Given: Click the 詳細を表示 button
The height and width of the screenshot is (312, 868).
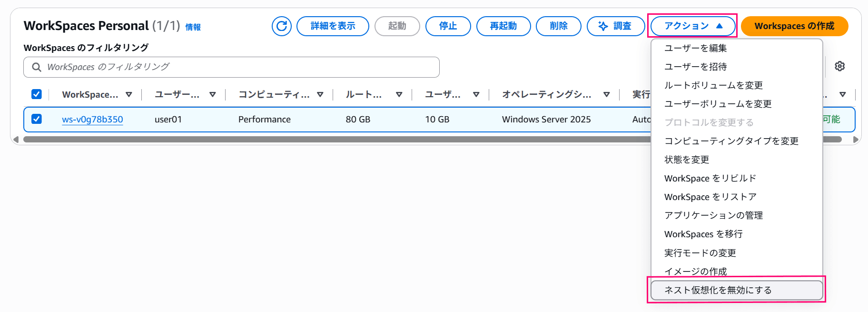Looking at the screenshot, I should point(333,26).
